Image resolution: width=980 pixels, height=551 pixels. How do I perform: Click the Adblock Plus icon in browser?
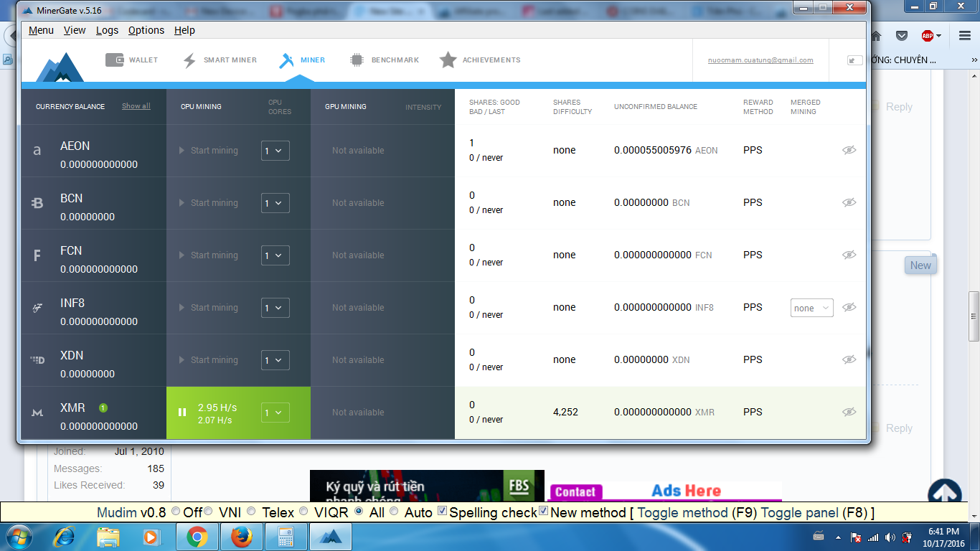point(928,35)
